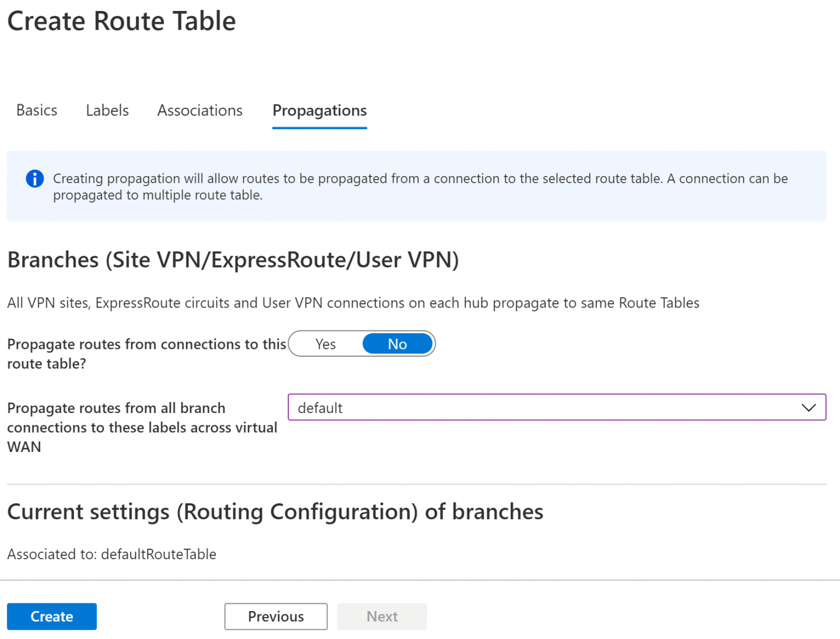Click the Propagations tab

(319, 111)
